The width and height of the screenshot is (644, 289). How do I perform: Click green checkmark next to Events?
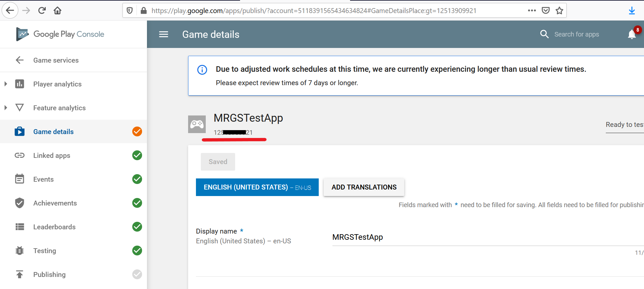coord(137,179)
